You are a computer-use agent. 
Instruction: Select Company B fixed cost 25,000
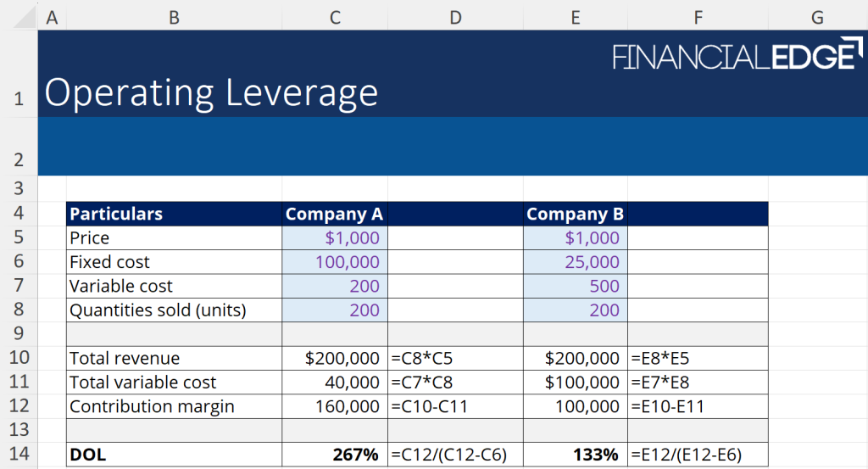tap(576, 262)
